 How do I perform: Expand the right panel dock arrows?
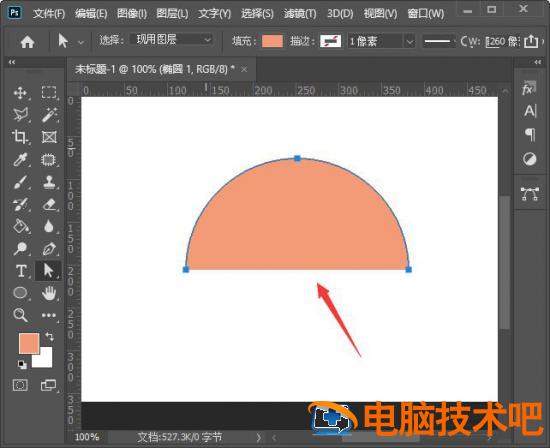(538, 62)
